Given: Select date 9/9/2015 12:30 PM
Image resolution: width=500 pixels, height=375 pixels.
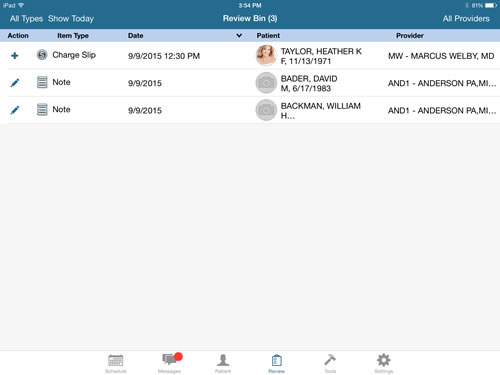Looking at the screenshot, I should tap(164, 56).
